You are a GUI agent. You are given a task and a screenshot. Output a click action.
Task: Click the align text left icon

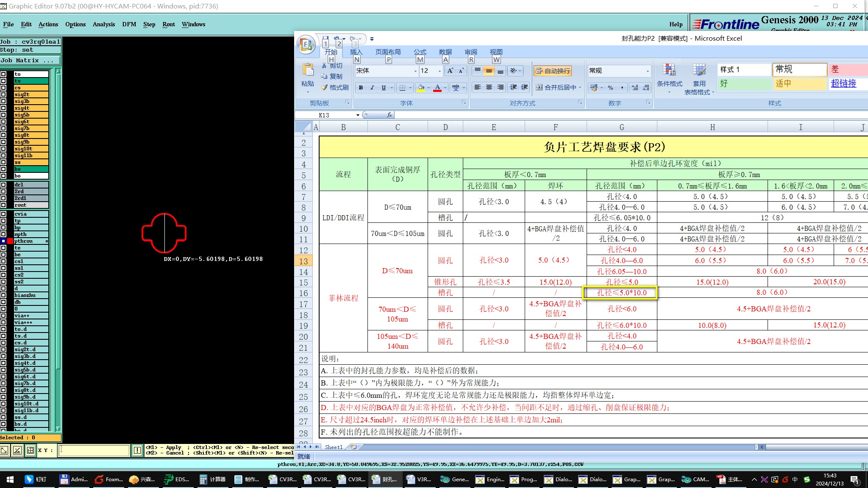(x=478, y=87)
